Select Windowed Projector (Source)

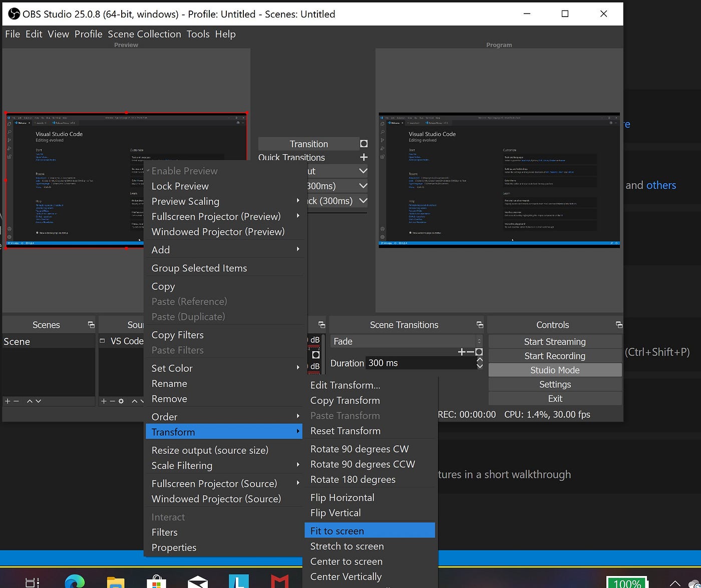pos(224,499)
